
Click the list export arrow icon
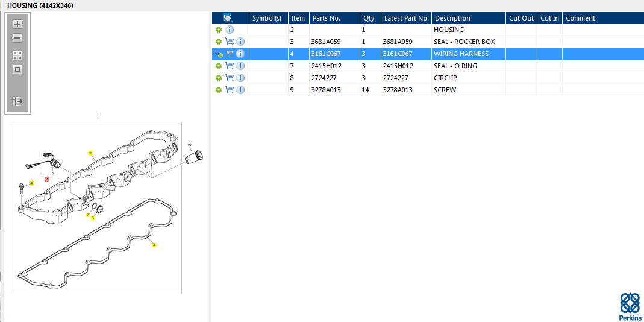click(x=17, y=101)
